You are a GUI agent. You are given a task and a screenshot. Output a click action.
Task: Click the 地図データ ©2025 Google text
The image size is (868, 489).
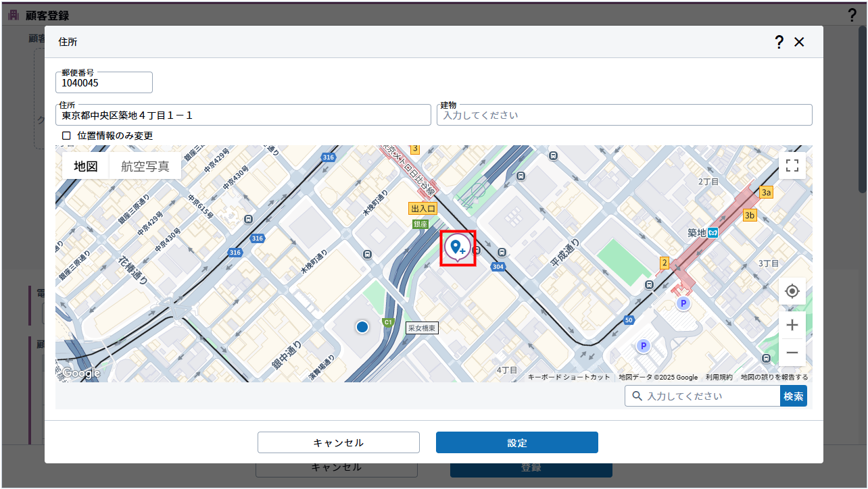coord(658,378)
